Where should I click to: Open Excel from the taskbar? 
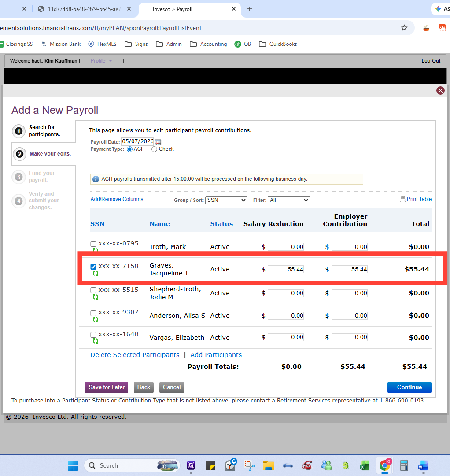pos(365,465)
